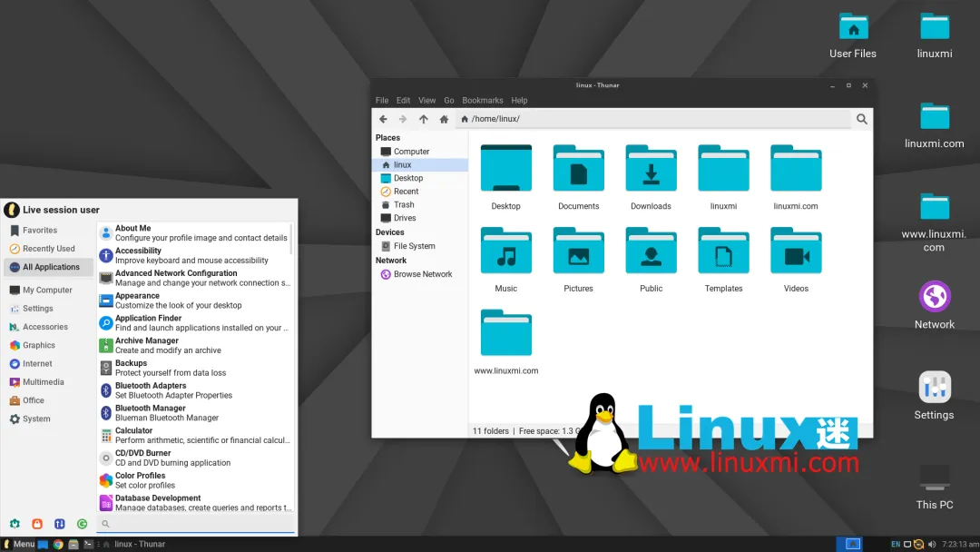Image resolution: width=980 pixels, height=552 pixels.
Task: Click the volume speaker icon in tray
Action: (932, 545)
